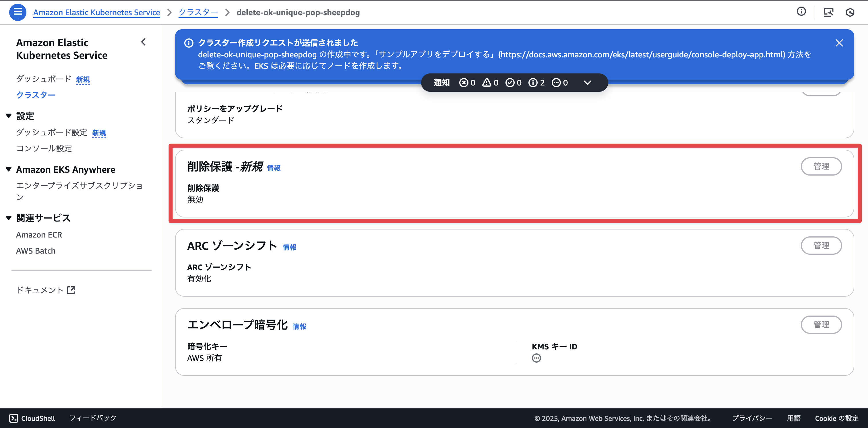Image resolution: width=868 pixels, height=428 pixels.
Task: Click the info icon in blue banner
Action: coord(189,43)
